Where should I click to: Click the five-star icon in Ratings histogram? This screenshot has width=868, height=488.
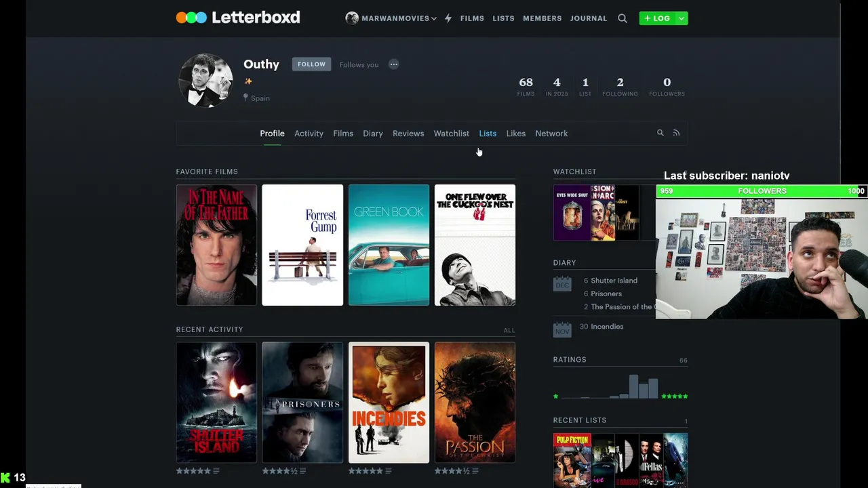point(675,396)
